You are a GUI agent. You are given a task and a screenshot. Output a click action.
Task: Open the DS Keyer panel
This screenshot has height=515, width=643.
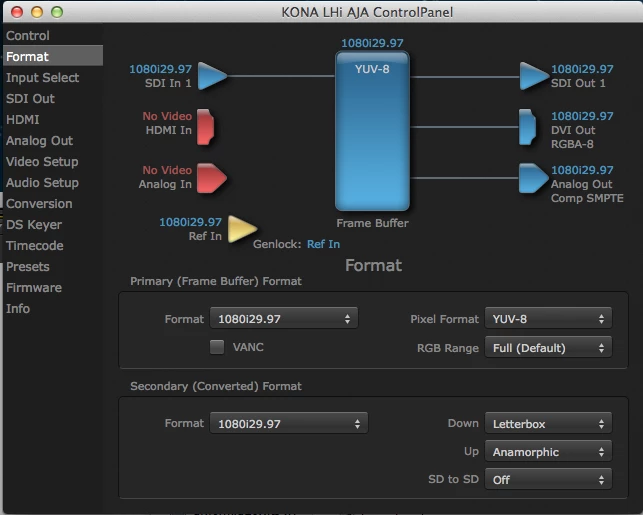pos(53,224)
